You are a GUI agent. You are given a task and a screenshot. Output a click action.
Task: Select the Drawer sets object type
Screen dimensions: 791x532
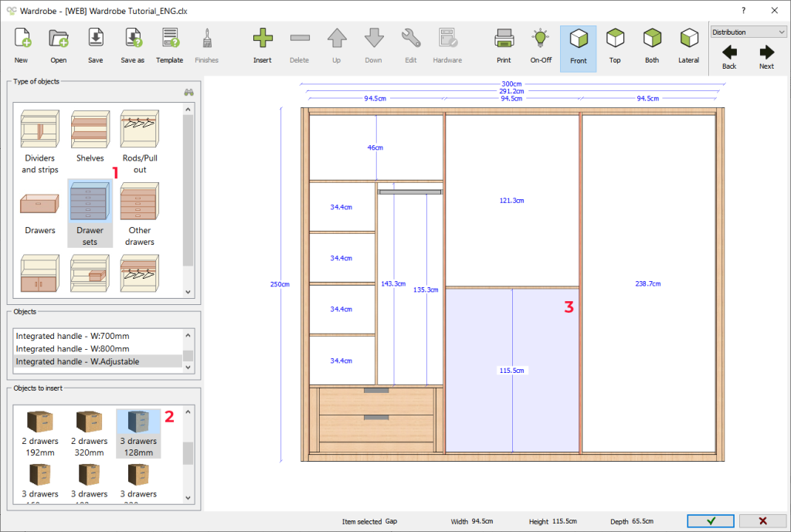click(x=90, y=214)
